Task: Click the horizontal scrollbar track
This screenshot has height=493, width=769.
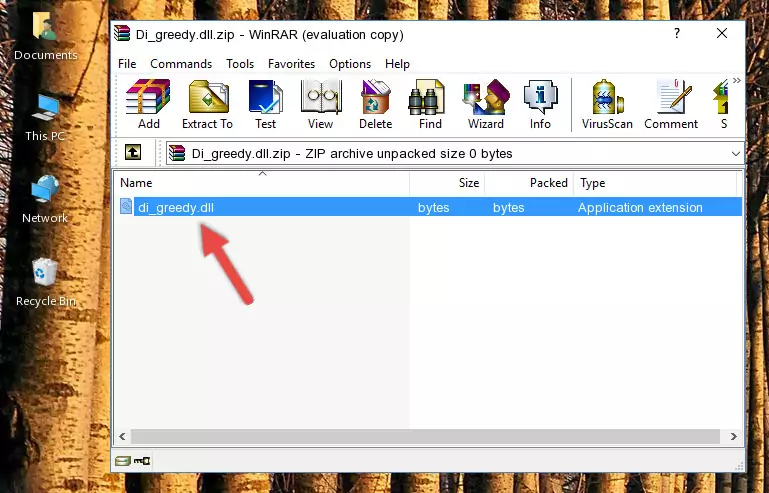Action: pyautogui.click(x=425, y=436)
